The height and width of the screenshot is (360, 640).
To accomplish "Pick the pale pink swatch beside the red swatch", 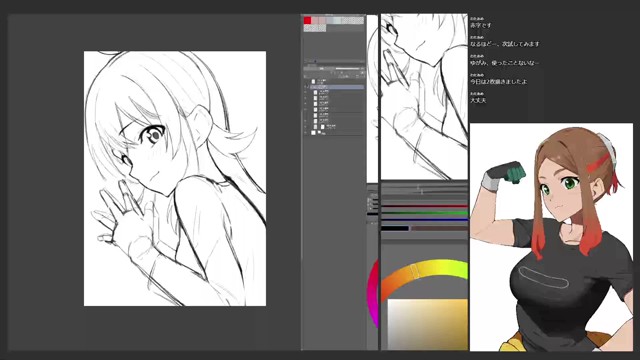I will click(315, 20).
